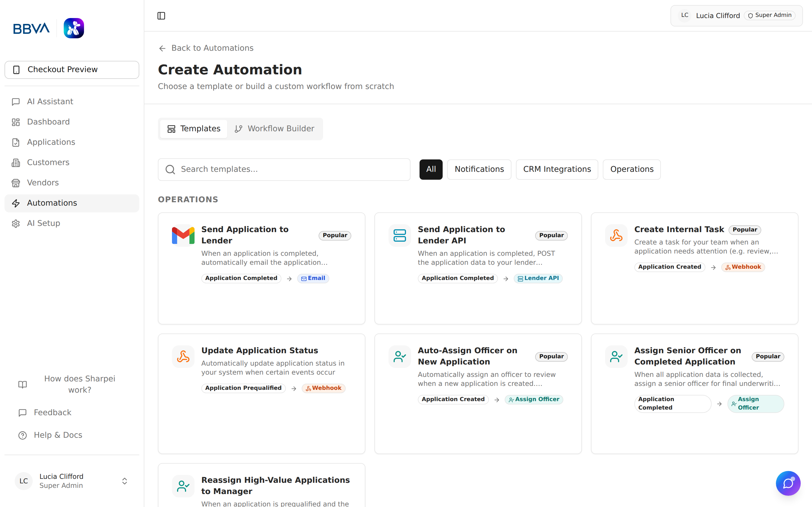Click the Sharpei balloon dog logo
This screenshot has width=812, height=507.
(74, 28)
